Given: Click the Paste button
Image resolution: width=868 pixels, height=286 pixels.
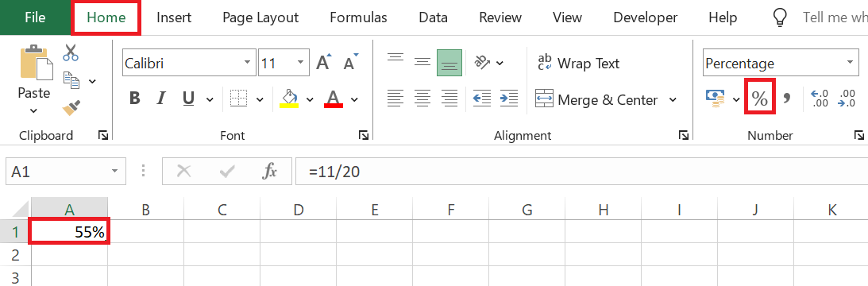Looking at the screenshot, I should (x=34, y=80).
